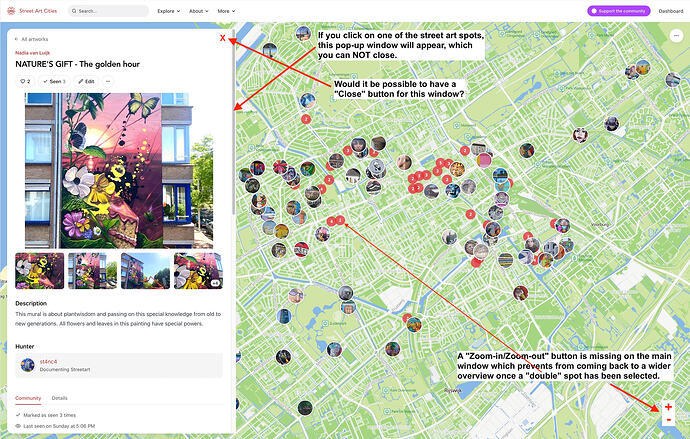Image resolution: width=690 pixels, height=439 pixels.
Task: Focus the Search field in header
Action: 108,11
